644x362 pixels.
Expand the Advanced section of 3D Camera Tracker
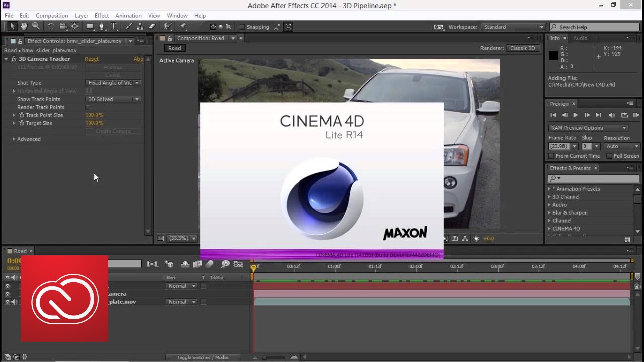14,139
